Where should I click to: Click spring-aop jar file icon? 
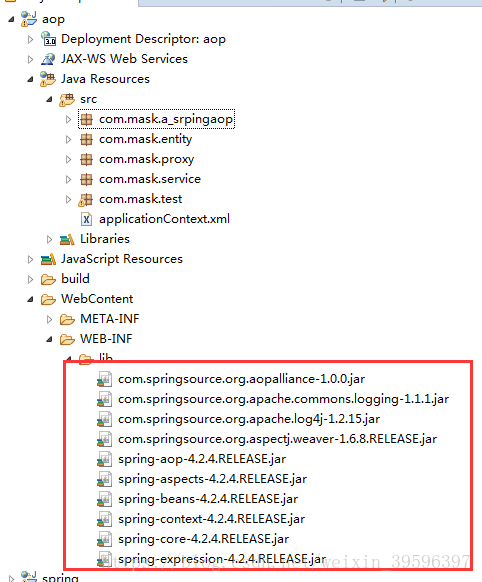(104, 460)
